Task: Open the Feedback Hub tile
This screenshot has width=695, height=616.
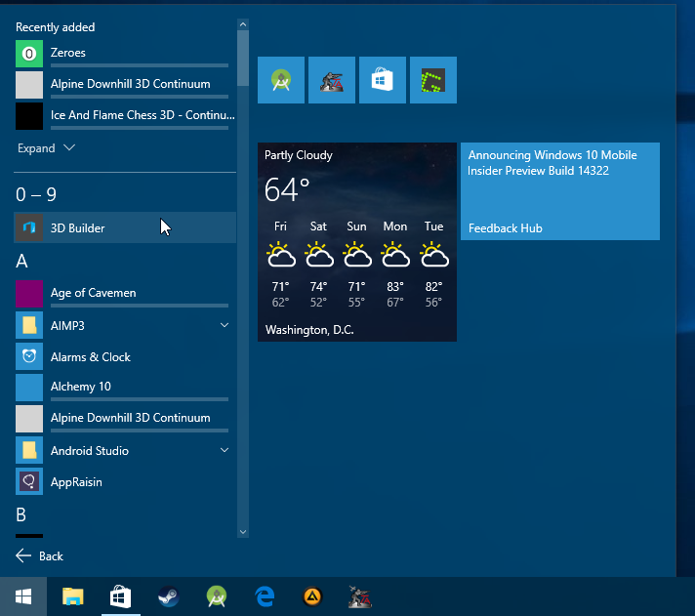Action: click(560, 191)
